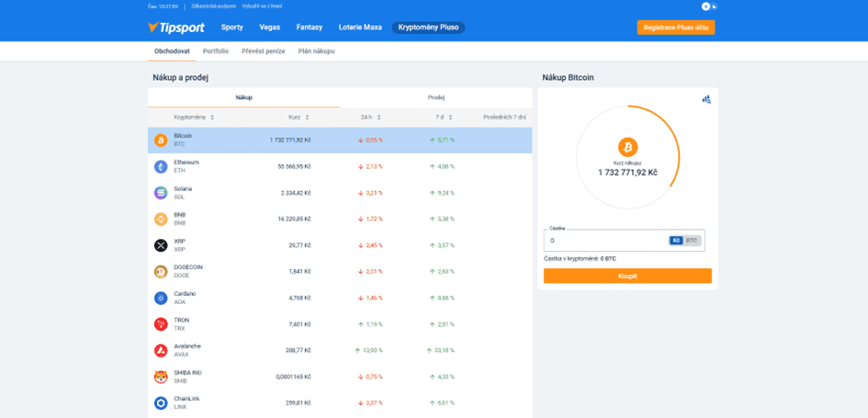Select the Nákup tab in the table
This screenshot has height=418, width=868.
(x=244, y=97)
